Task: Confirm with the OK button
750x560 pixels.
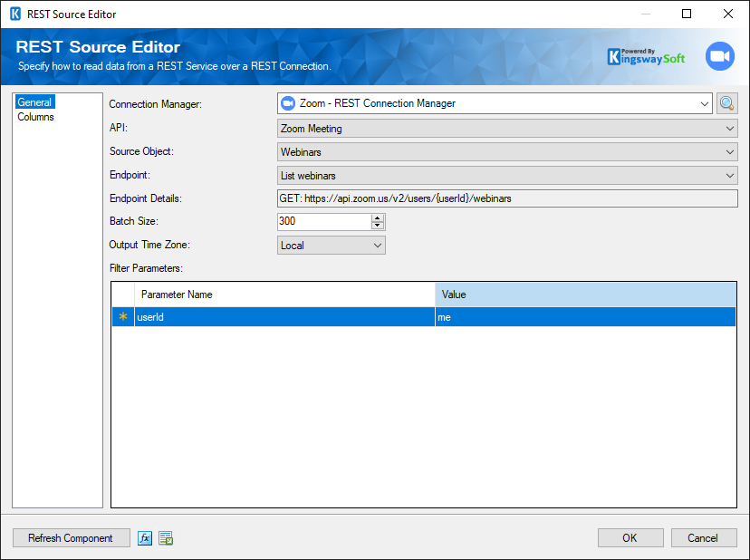Action: pyautogui.click(x=630, y=538)
